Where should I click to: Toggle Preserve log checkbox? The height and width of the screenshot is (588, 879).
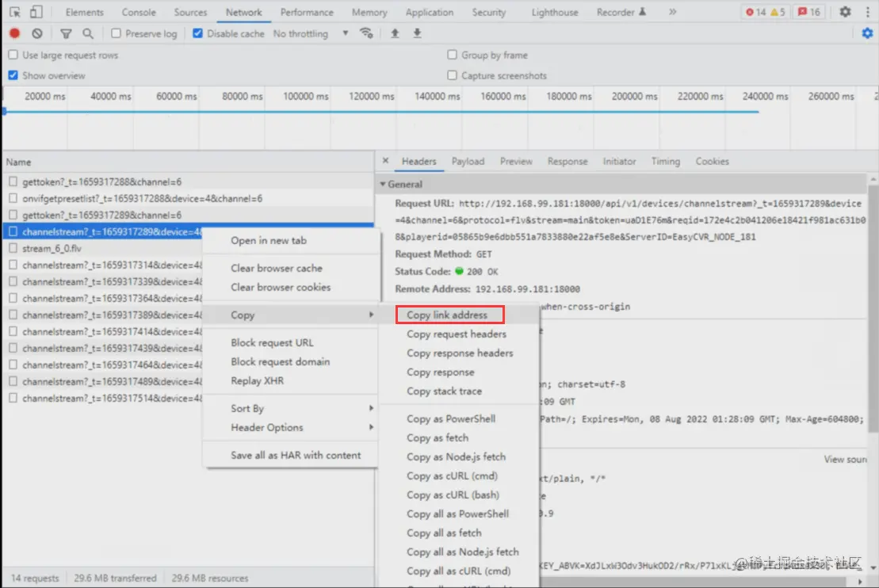point(116,33)
